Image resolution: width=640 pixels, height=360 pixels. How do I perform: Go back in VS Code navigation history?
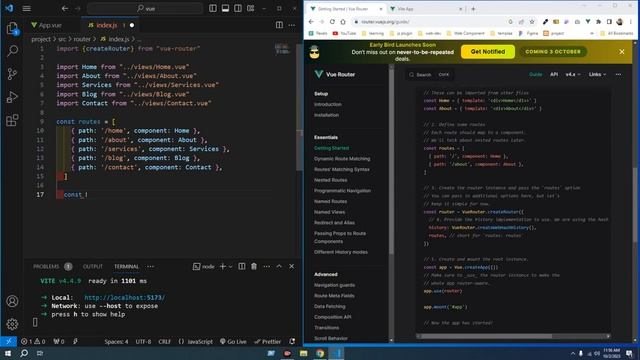coord(65,8)
